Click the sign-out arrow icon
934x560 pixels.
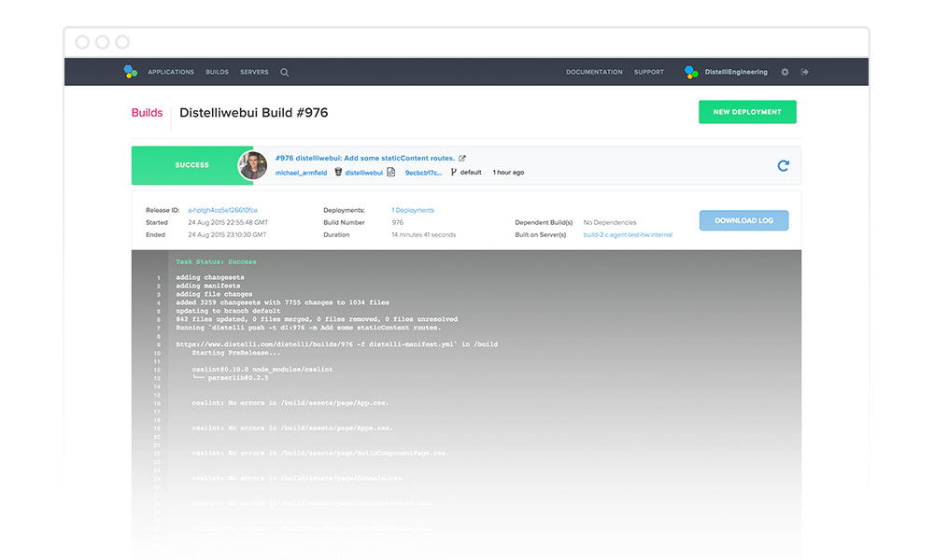[805, 72]
